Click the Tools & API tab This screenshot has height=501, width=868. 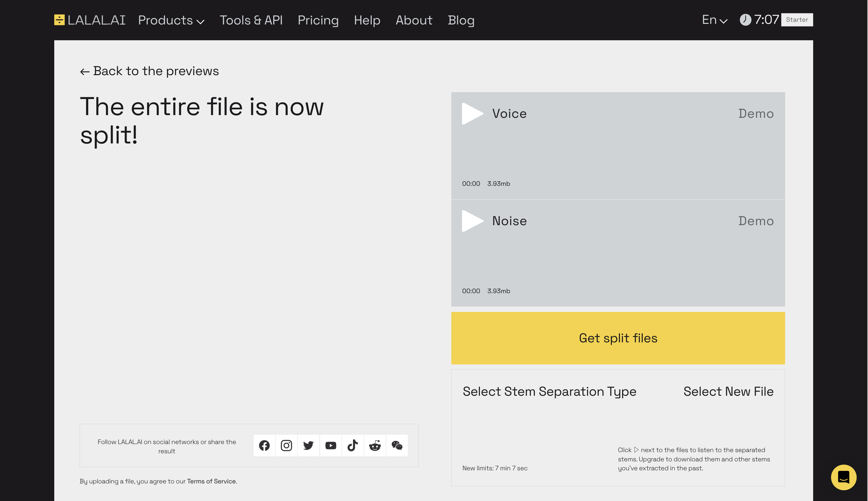pyautogui.click(x=251, y=20)
